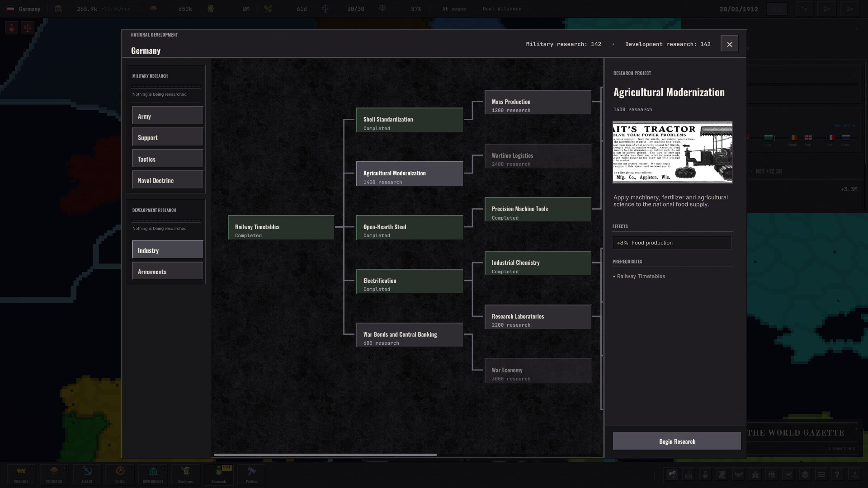Select the Research Laboratories node

click(x=538, y=317)
